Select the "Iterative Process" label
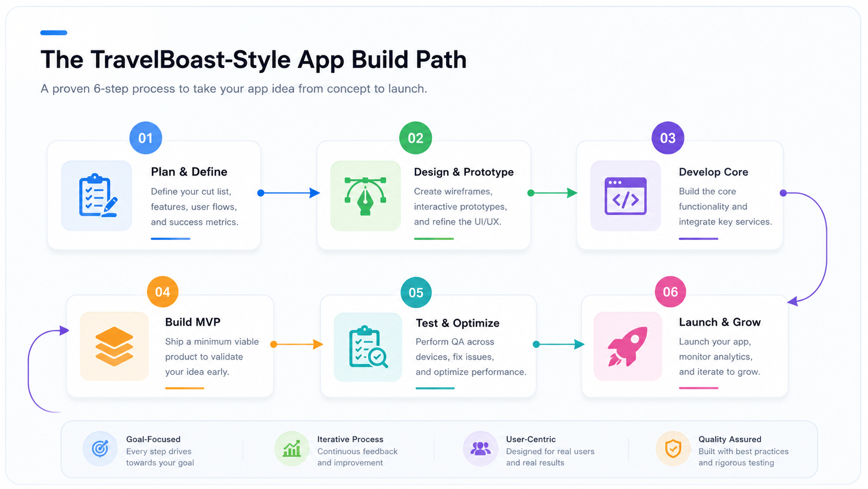Screen dimensions: 868x489 tap(350, 440)
